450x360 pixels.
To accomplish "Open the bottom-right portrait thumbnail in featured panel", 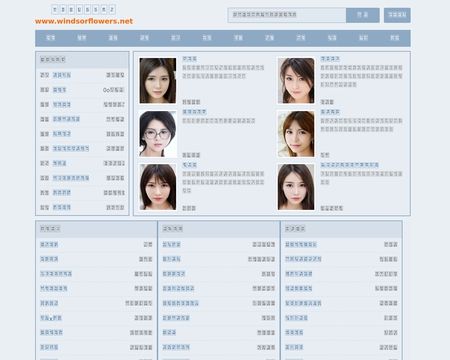I will [x=296, y=187].
